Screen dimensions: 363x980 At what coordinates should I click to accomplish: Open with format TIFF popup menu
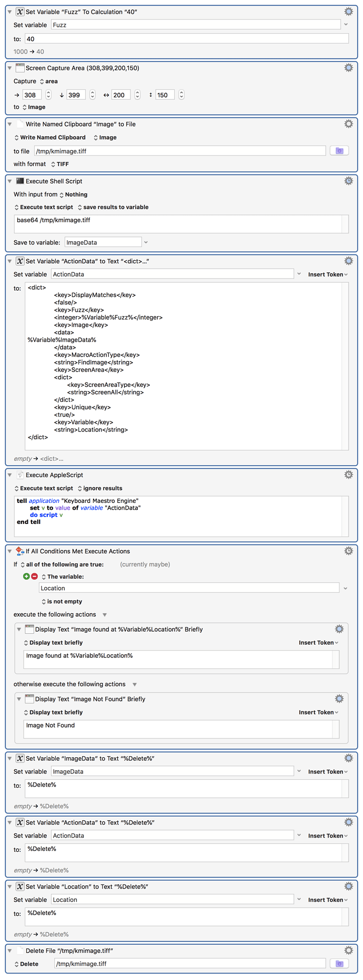pyautogui.click(x=59, y=164)
